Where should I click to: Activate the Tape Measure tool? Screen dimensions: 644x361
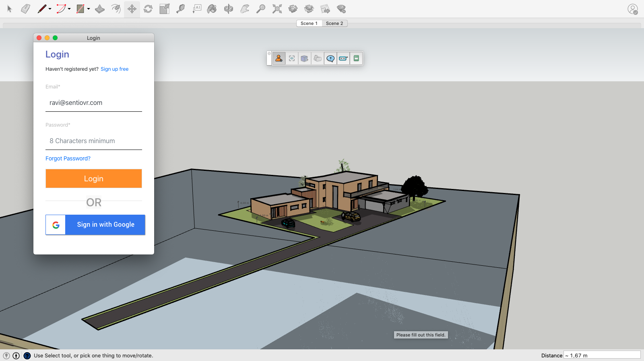coord(180,9)
